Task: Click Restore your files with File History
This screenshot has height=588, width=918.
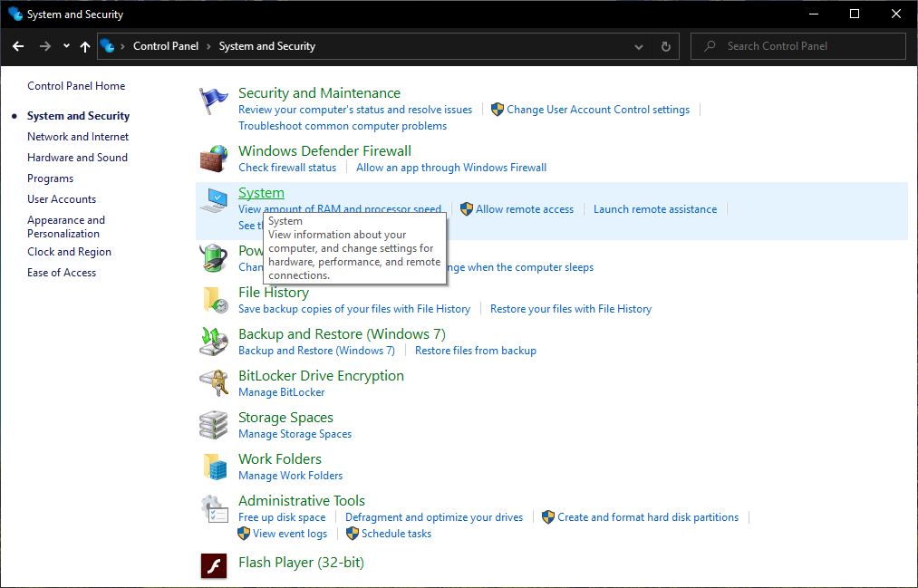Action: coord(571,309)
